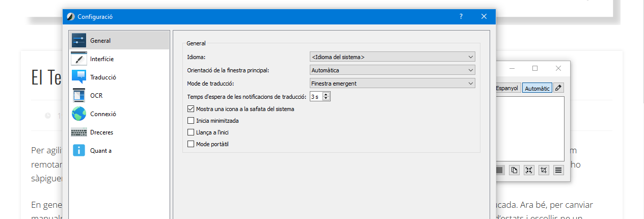Open the Interfície settings section
The width and height of the screenshot is (644, 219).
click(x=102, y=59)
